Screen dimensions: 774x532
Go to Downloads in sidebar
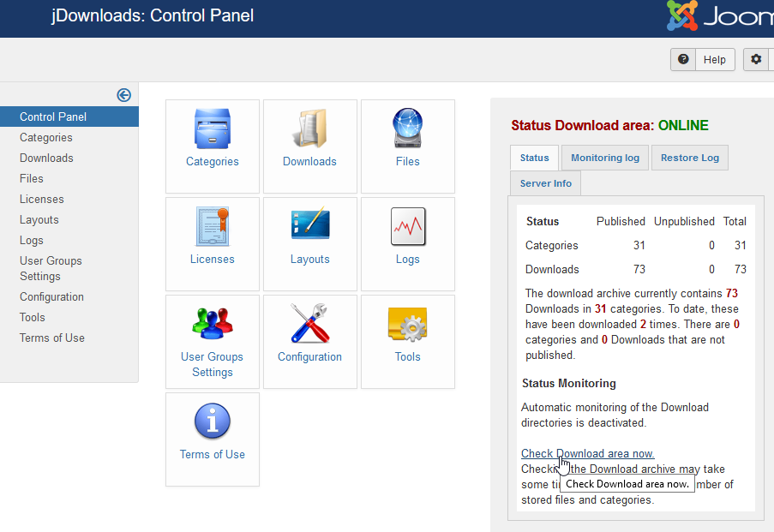[46, 158]
